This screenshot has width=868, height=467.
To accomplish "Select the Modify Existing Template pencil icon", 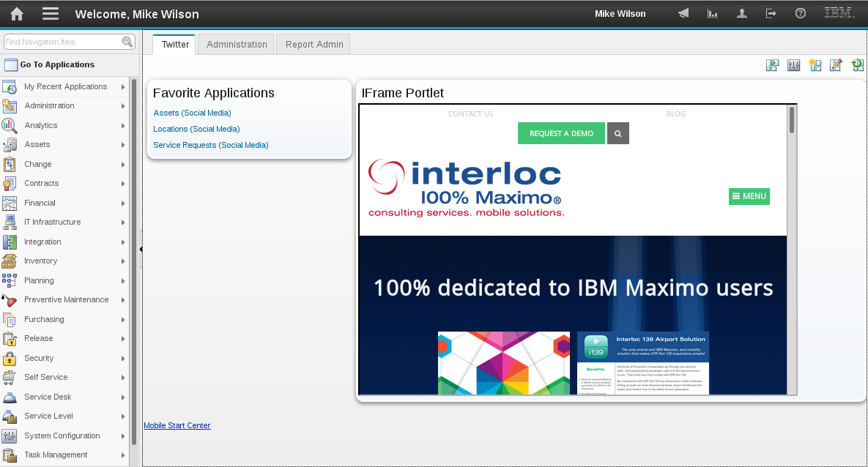I will click(x=836, y=65).
